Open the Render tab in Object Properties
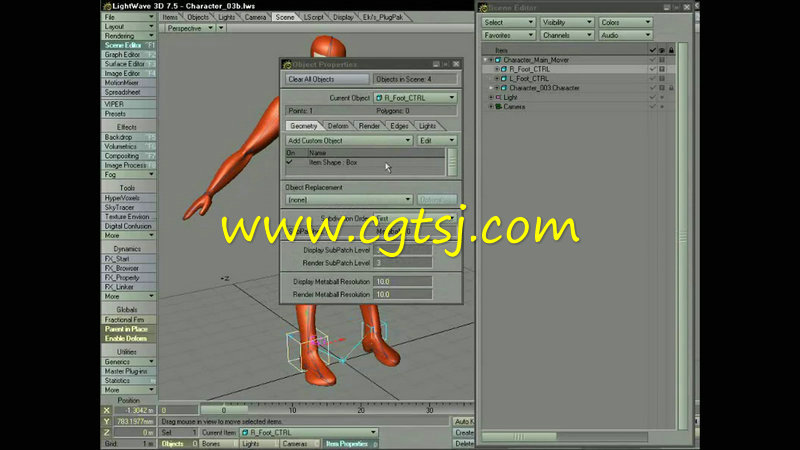Image resolution: width=800 pixels, height=450 pixels. coord(369,126)
